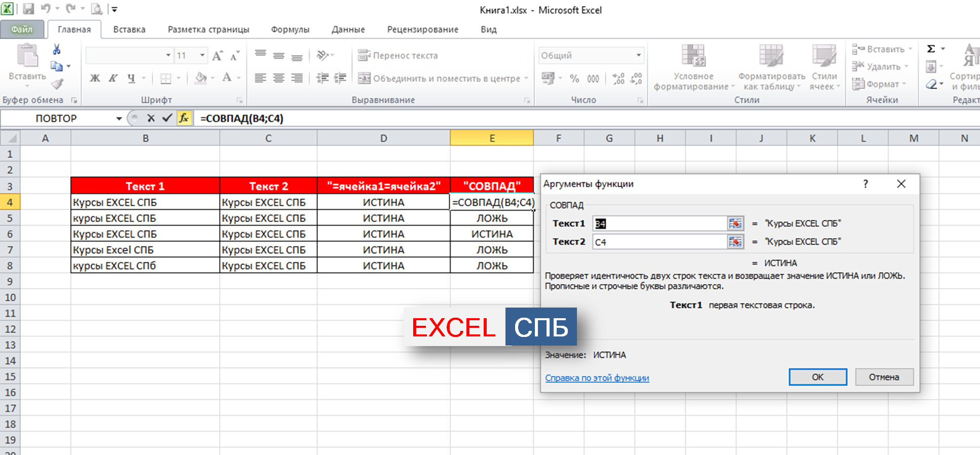Image resolution: width=980 pixels, height=455 pixels.
Task: Open the Данные ribbon tab
Action: point(348,29)
